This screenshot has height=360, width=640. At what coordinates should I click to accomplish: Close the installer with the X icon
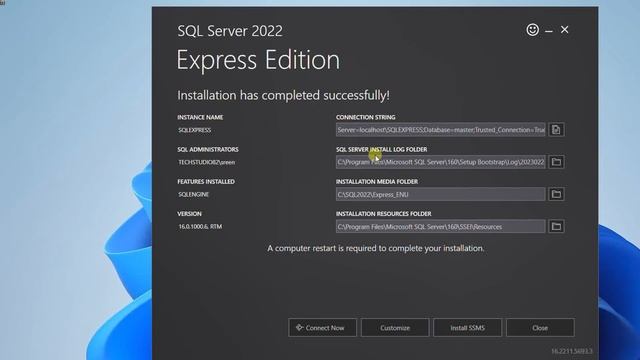click(x=564, y=30)
